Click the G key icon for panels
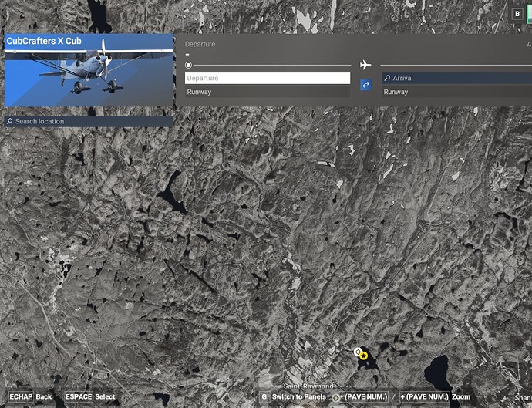The image size is (532, 408). [x=264, y=396]
